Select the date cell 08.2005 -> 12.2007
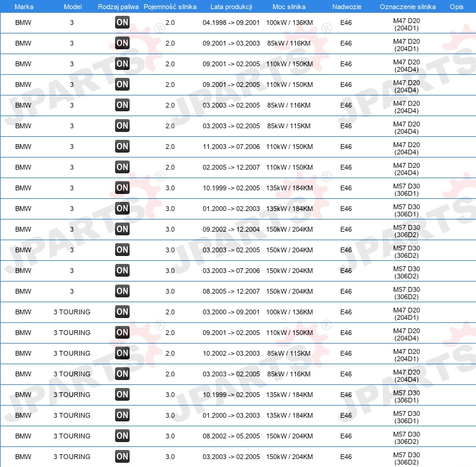The height and width of the screenshot is (467, 476). click(231, 291)
